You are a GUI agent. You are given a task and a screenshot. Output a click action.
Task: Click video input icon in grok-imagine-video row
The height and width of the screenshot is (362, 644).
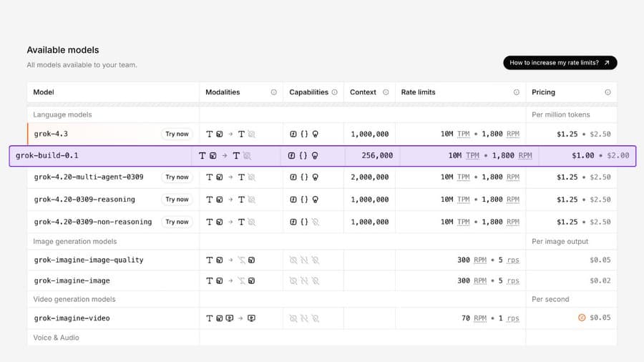[230, 318]
